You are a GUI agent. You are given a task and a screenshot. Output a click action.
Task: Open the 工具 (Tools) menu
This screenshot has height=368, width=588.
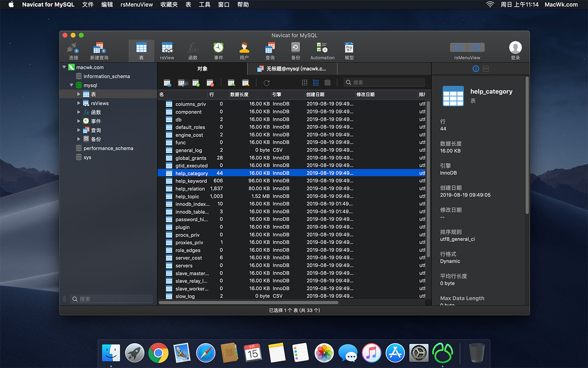(x=205, y=4)
